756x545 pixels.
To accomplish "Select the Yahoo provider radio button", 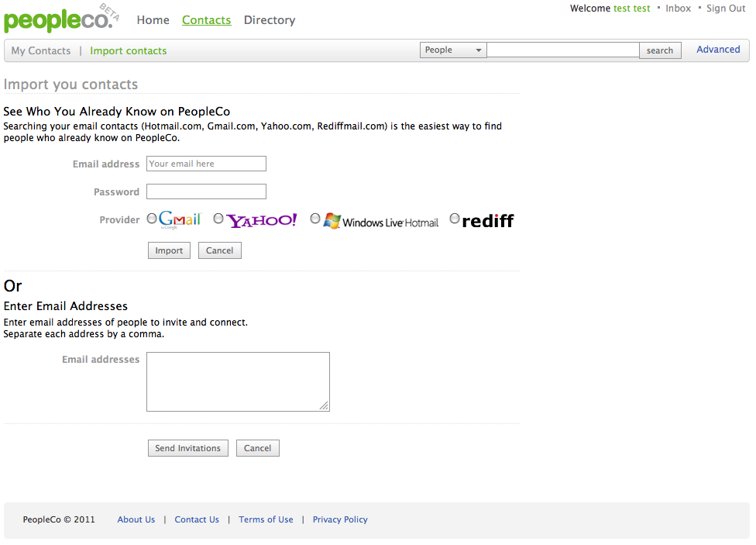I will click(218, 219).
